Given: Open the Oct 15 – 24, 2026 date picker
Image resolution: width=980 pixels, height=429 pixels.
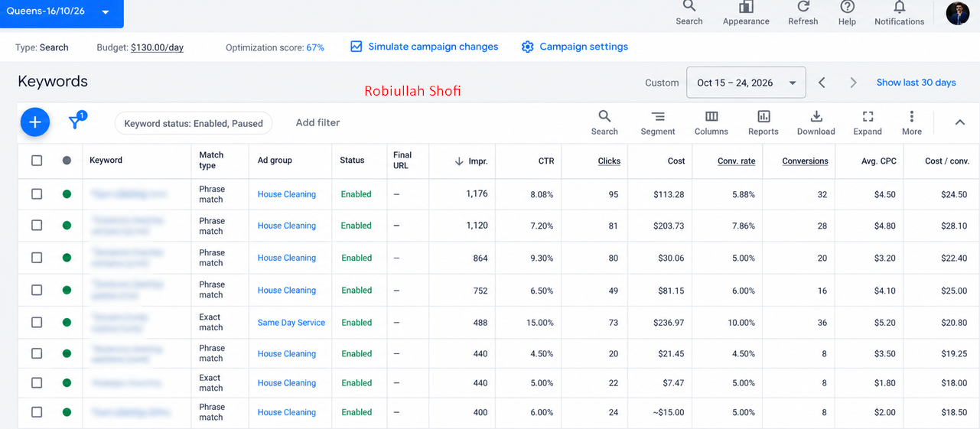Looking at the screenshot, I should tap(746, 83).
